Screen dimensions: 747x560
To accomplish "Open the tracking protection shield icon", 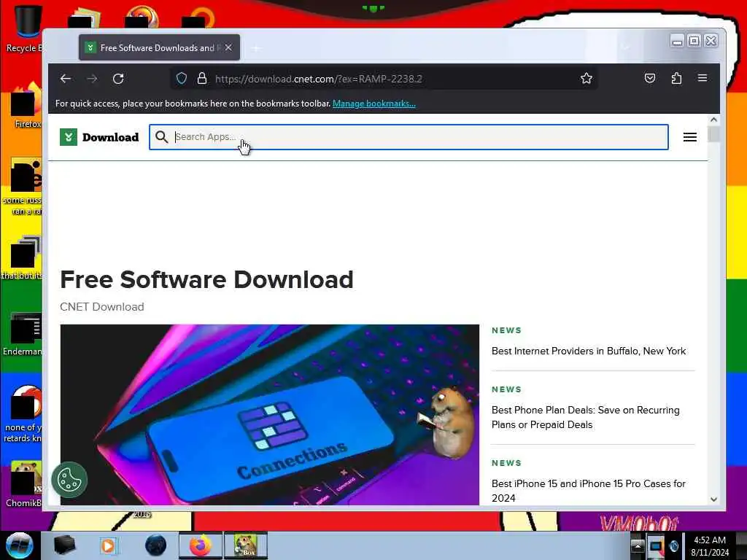I will pos(182,79).
